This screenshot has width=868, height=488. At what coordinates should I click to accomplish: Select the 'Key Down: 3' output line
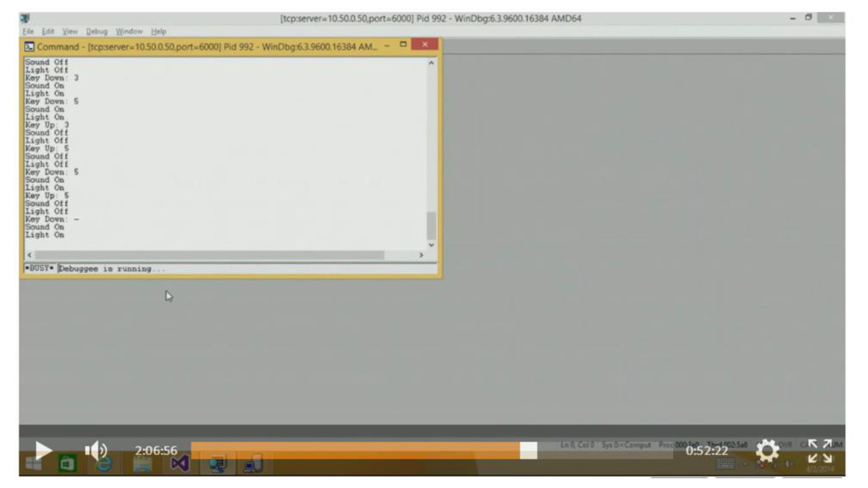52,78
